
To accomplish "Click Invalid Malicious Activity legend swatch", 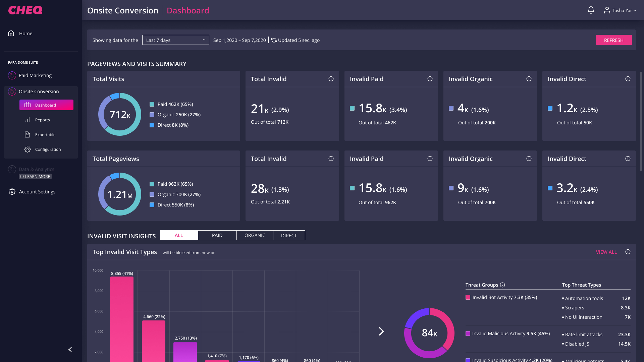I will tap(468, 334).
